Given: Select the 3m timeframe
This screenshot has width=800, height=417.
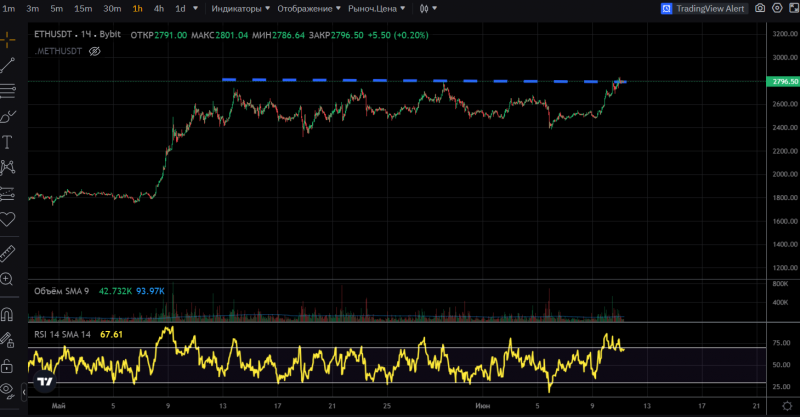Looking at the screenshot, I should (33, 8).
